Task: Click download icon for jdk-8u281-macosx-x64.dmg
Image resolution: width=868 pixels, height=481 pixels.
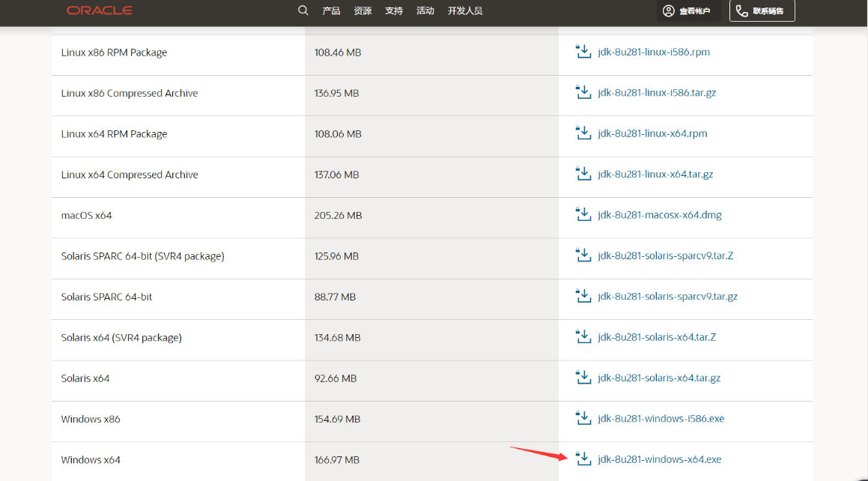Action: click(x=583, y=214)
